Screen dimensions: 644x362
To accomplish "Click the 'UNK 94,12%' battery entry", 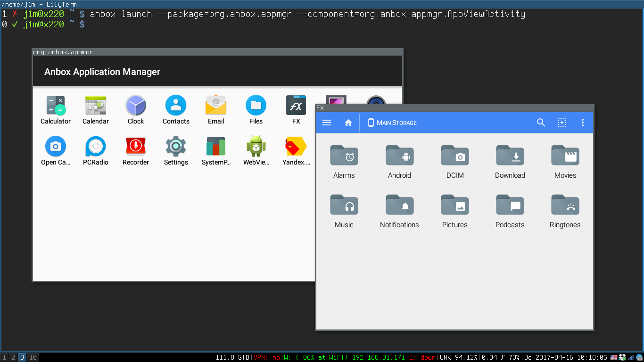I will (x=460, y=357).
